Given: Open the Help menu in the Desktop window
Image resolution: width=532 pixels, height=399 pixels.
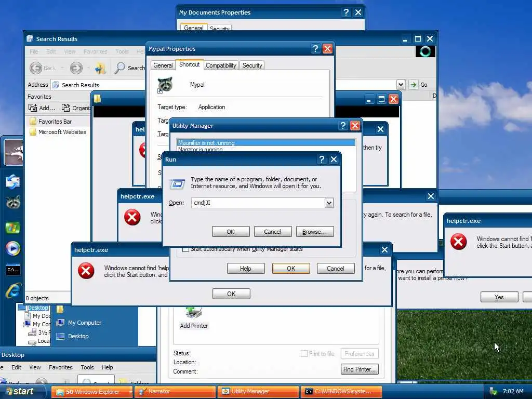Looking at the screenshot, I should click(107, 367).
